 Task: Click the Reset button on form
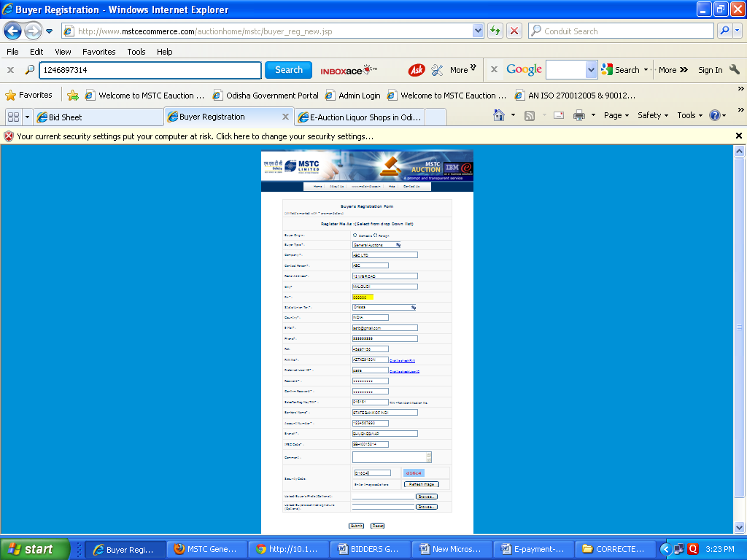point(377,526)
